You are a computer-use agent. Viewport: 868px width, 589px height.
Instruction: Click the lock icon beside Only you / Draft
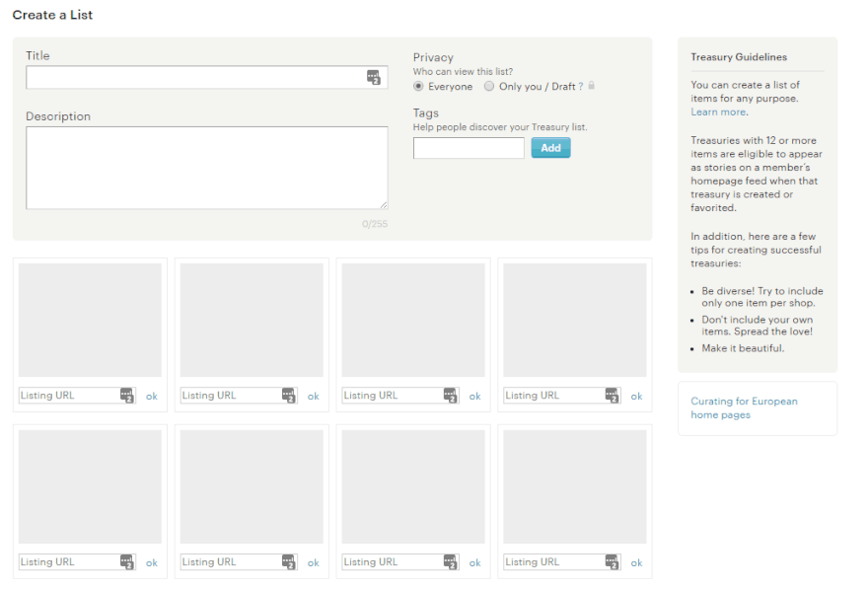(x=592, y=87)
